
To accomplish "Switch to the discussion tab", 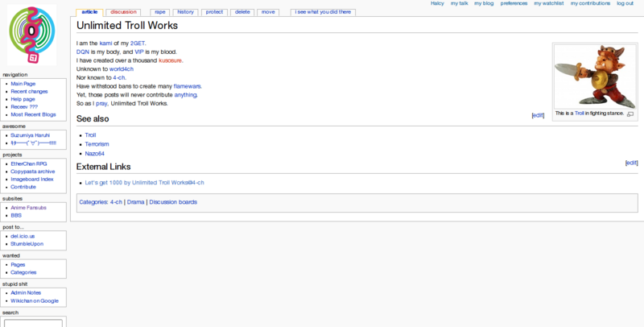I will click(x=123, y=12).
